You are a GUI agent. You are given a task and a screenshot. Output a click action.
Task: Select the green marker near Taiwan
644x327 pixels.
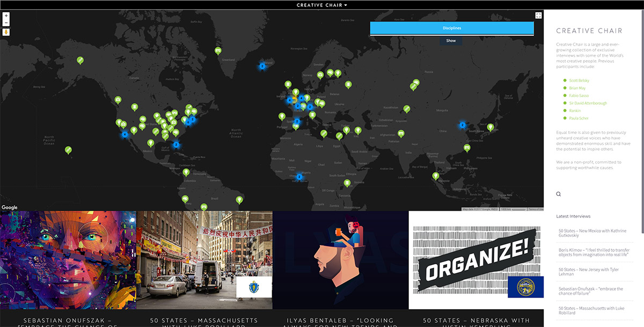point(467,148)
